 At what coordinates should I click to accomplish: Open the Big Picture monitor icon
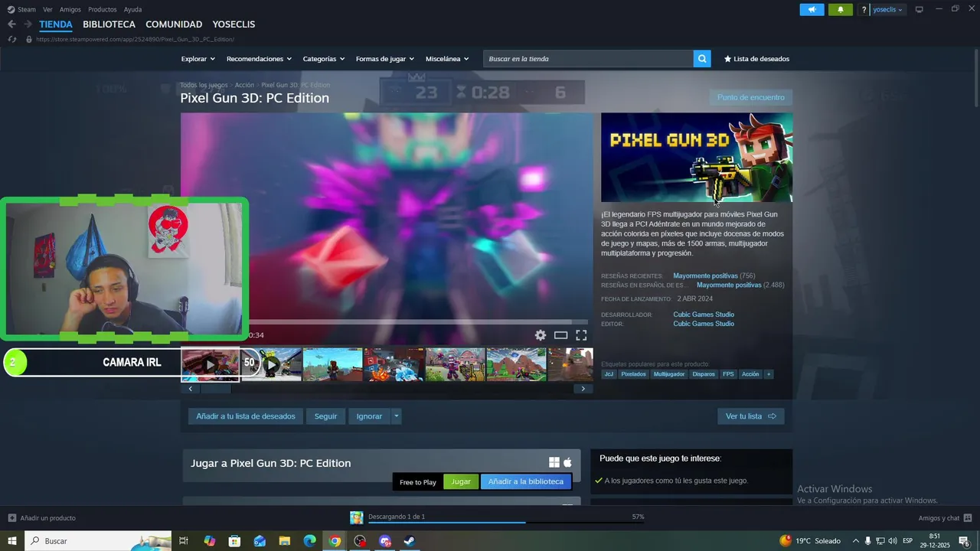click(920, 9)
